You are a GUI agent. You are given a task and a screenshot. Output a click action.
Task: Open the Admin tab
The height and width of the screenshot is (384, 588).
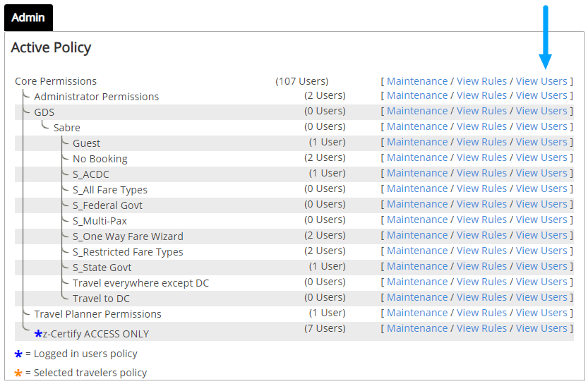click(x=28, y=18)
